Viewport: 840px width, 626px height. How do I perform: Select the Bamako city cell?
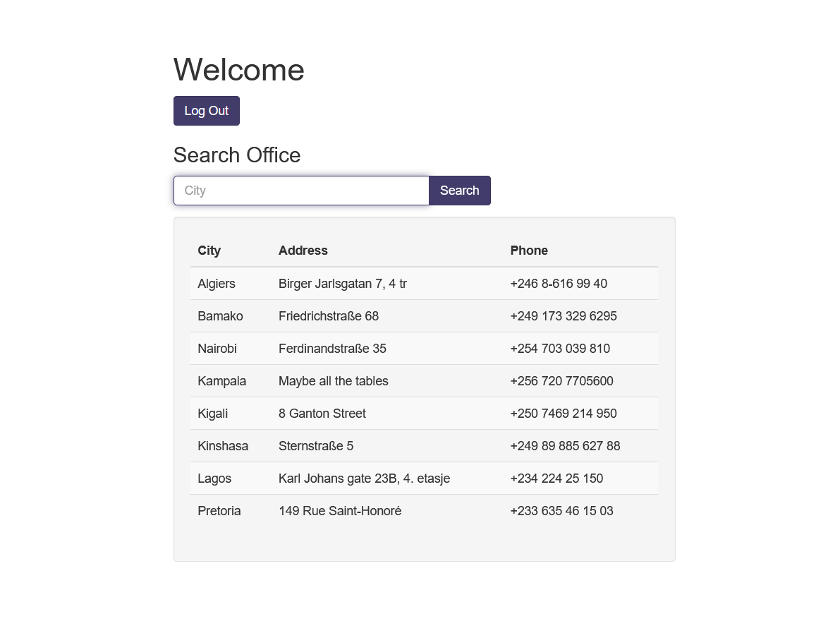pos(220,316)
